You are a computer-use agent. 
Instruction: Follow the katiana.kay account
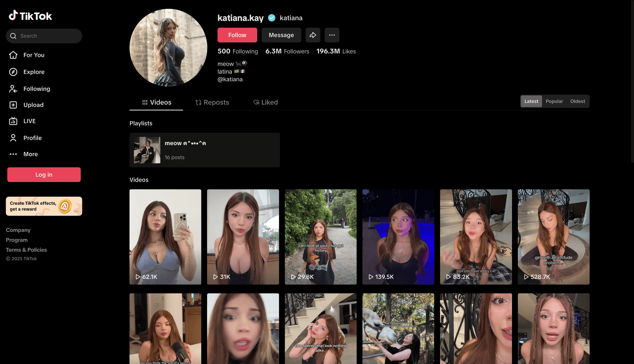tap(237, 35)
